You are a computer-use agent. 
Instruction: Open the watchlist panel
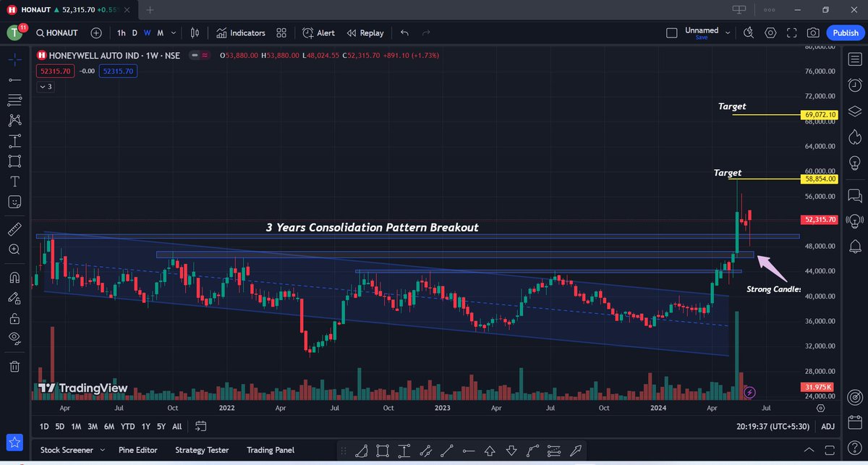click(x=854, y=58)
